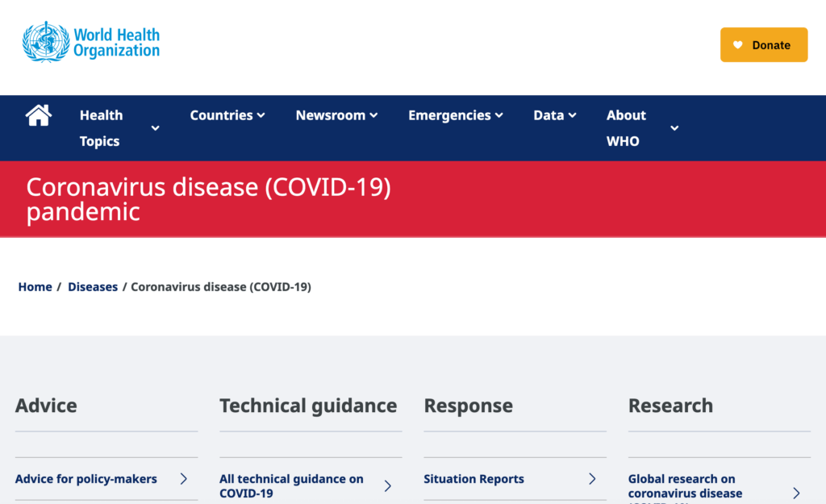
Task: Open Advice for policy-makers link
Action: point(86,479)
